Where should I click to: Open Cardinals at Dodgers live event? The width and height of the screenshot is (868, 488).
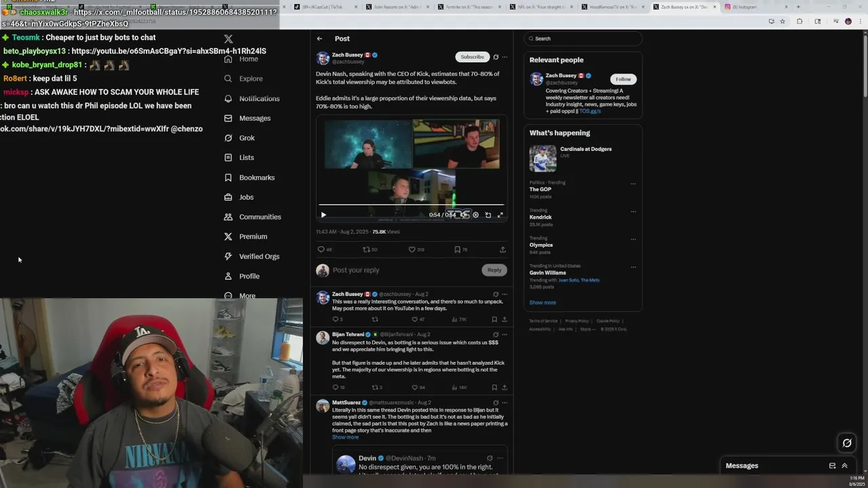(x=583, y=158)
